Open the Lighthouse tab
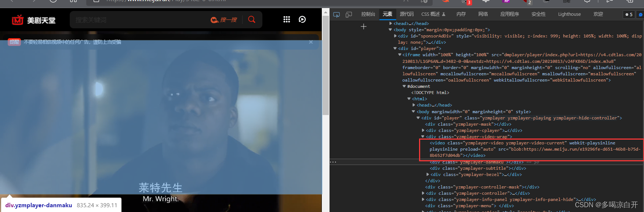Viewport: 644px width, 212px height. point(570,14)
